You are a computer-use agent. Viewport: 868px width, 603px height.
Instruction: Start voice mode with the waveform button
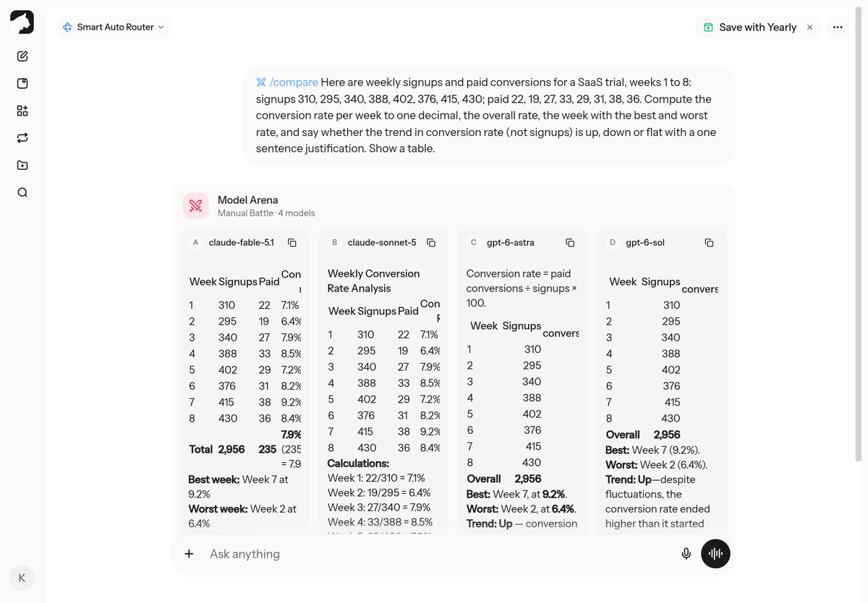click(x=715, y=554)
